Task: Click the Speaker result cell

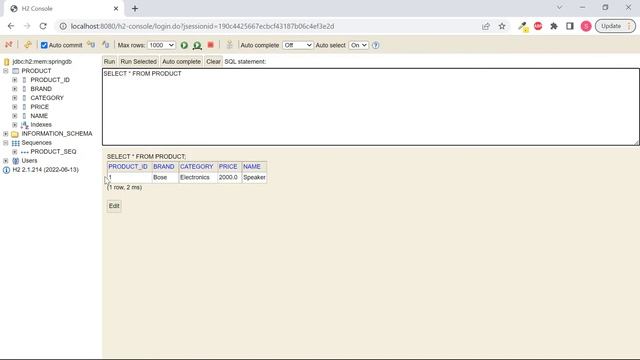Action: point(254,178)
